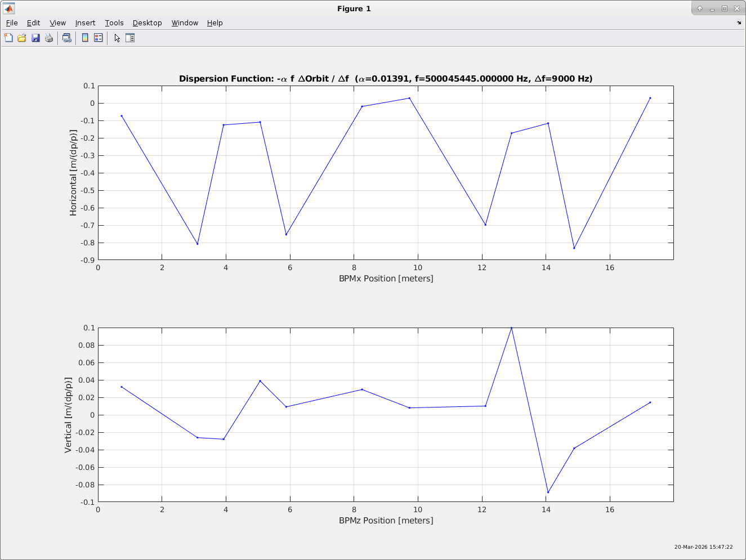Print the figure using the printer icon
The image size is (746, 560).
(49, 38)
